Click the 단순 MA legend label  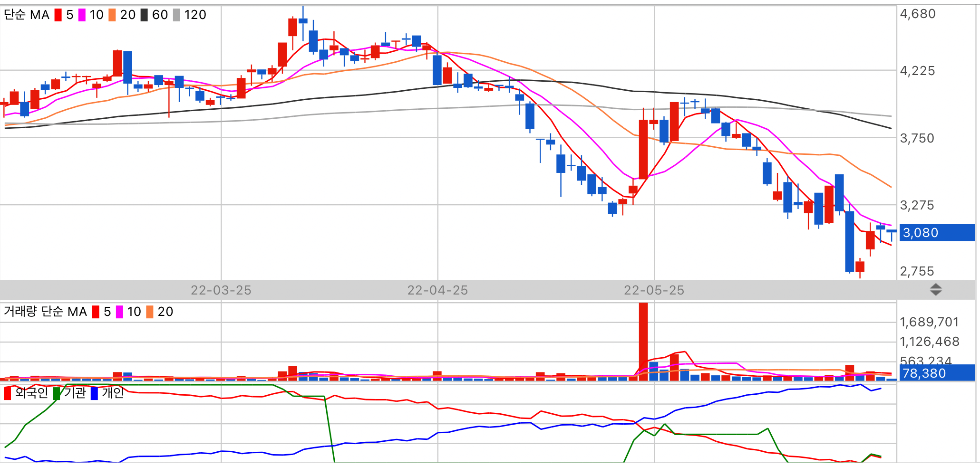pyautogui.click(x=27, y=15)
